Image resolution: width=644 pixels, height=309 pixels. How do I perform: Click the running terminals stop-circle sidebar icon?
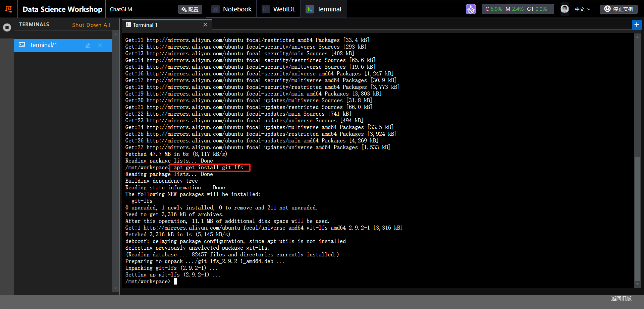coord(7,27)
